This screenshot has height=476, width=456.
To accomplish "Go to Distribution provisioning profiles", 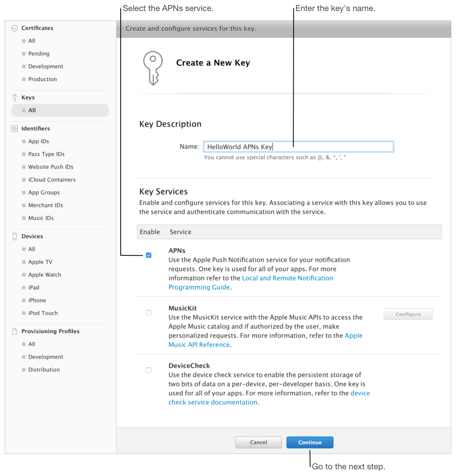I will pyautogui.click(x=44, y=370).
